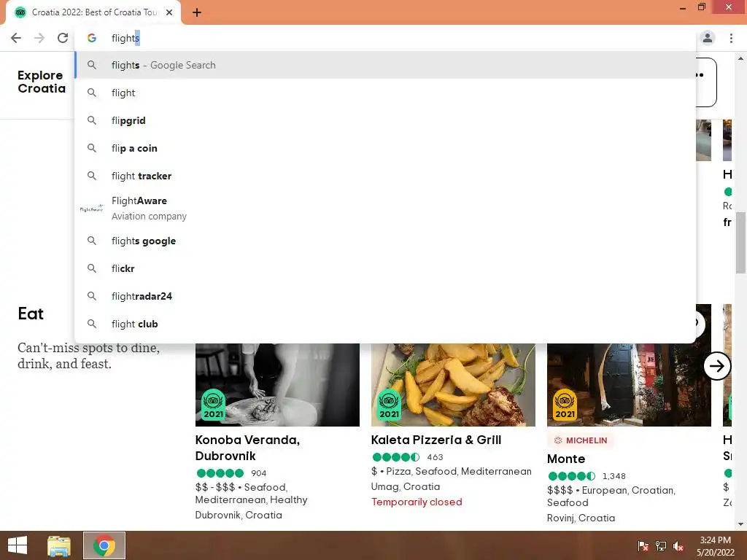Select the 'flipgrid' suggestion
This screenshot has width=747, height=560.
[x=385, y=120]
